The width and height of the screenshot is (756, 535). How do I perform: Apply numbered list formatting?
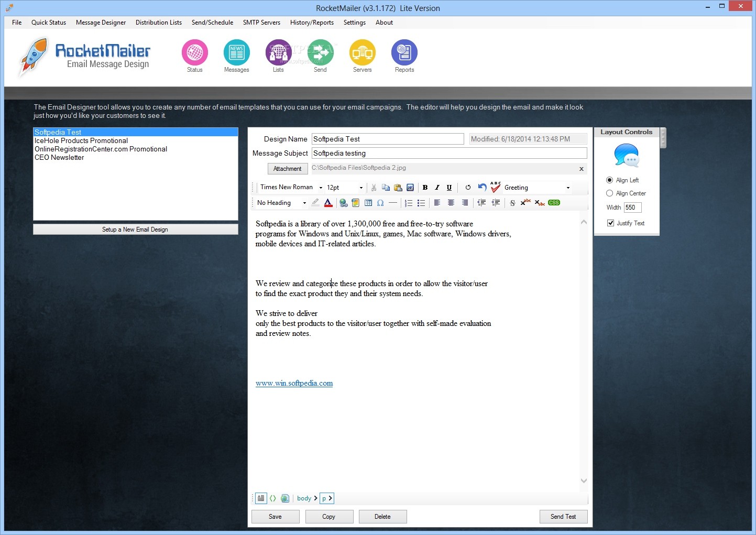tap(409, 203)
